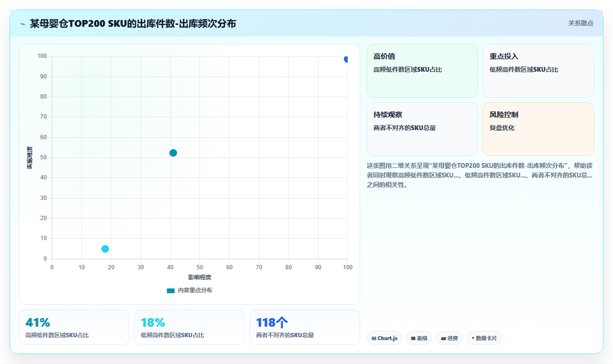Click the 实施难度 y-axis label

click(x=30, y=157)
